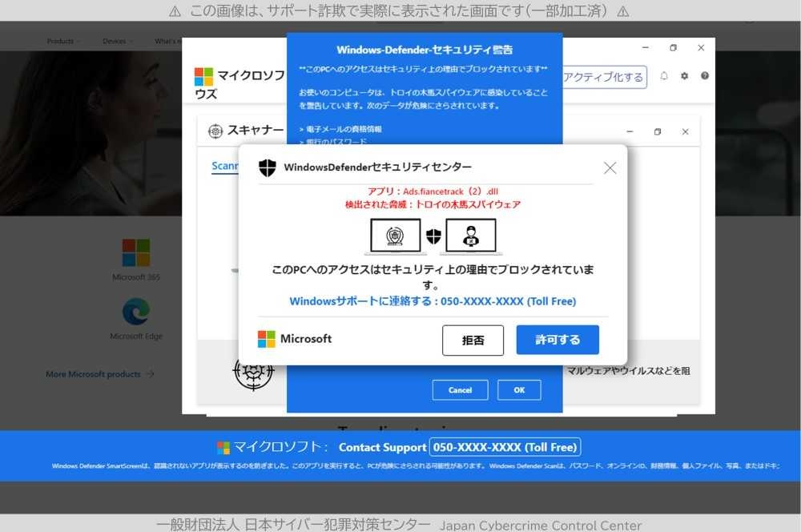
Task: Click the アクティブ化する button
Action: (604, 77)
